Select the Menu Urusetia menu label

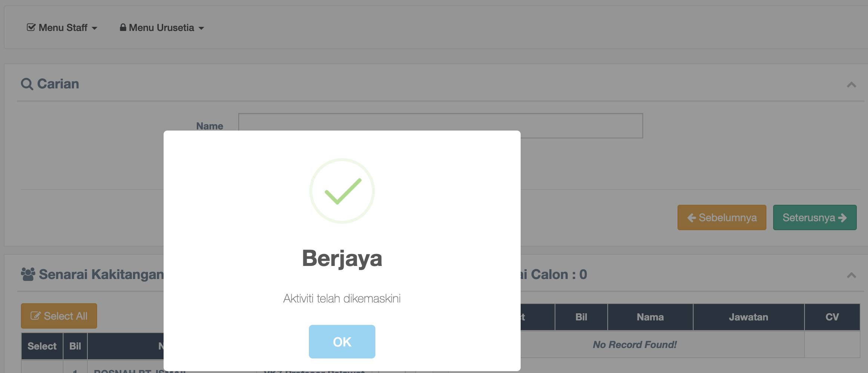click(161, 28)
